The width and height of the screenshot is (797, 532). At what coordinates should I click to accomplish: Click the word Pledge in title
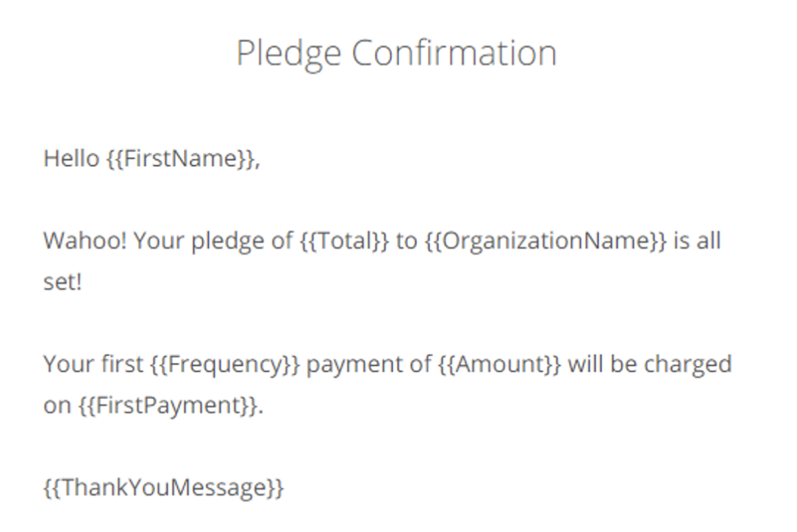click(289, 54)
